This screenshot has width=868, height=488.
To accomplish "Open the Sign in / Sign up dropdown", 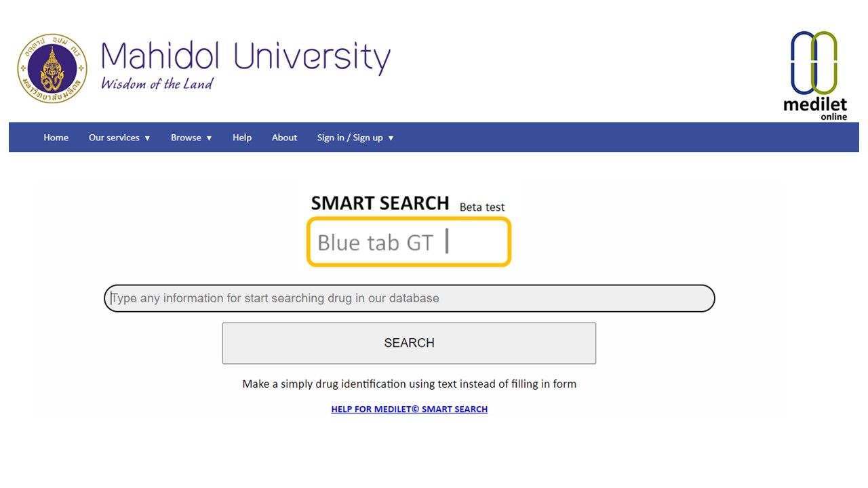I will (x=350, y=138).
